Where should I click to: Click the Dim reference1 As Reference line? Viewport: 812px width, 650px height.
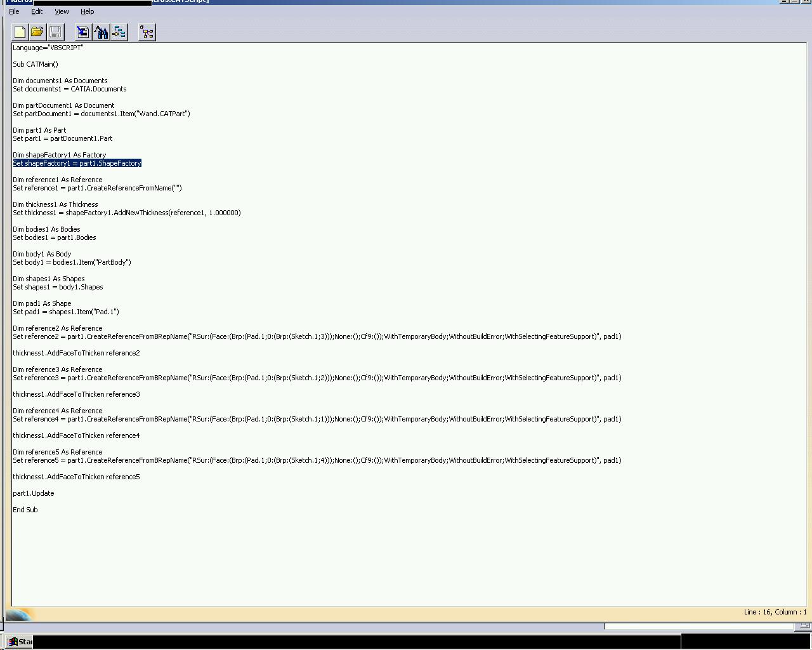pyautogui.click(x=58, y=180)
